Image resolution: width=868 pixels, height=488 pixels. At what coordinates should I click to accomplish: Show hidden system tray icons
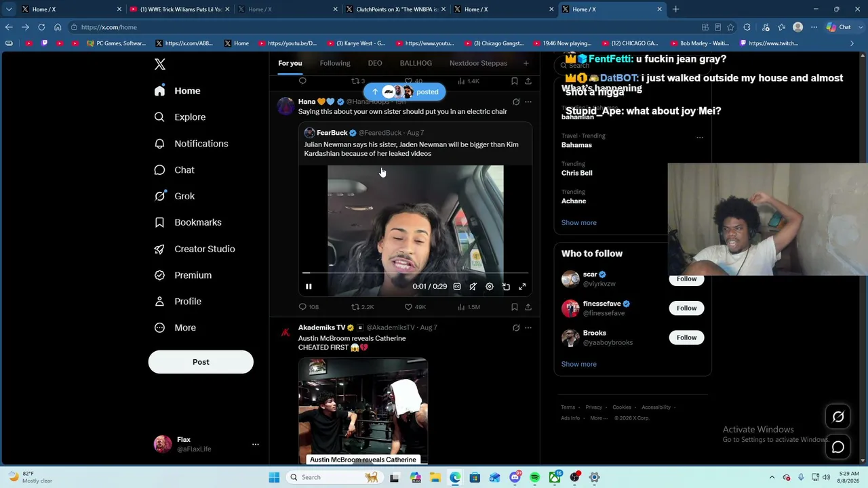[772, 477]
